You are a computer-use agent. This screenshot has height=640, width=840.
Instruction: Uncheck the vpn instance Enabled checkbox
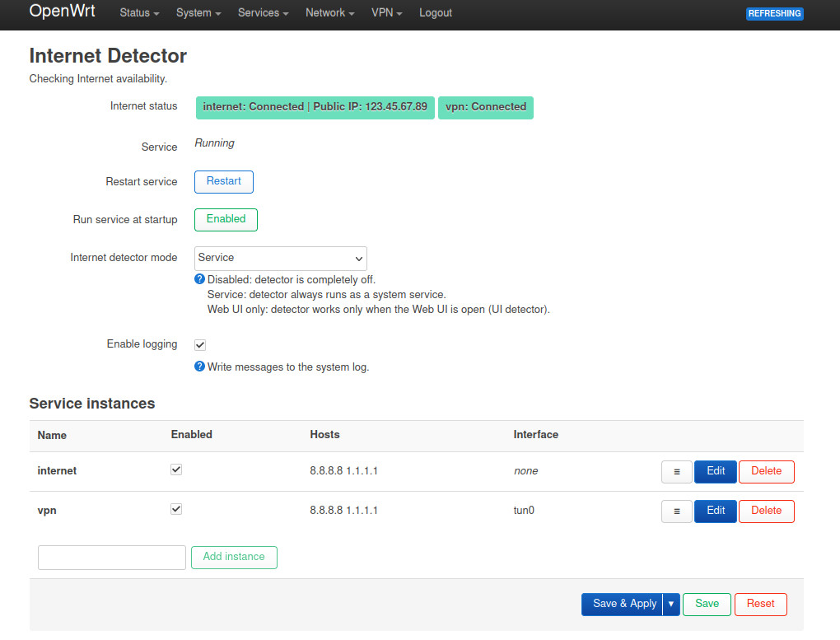[176, 509]
